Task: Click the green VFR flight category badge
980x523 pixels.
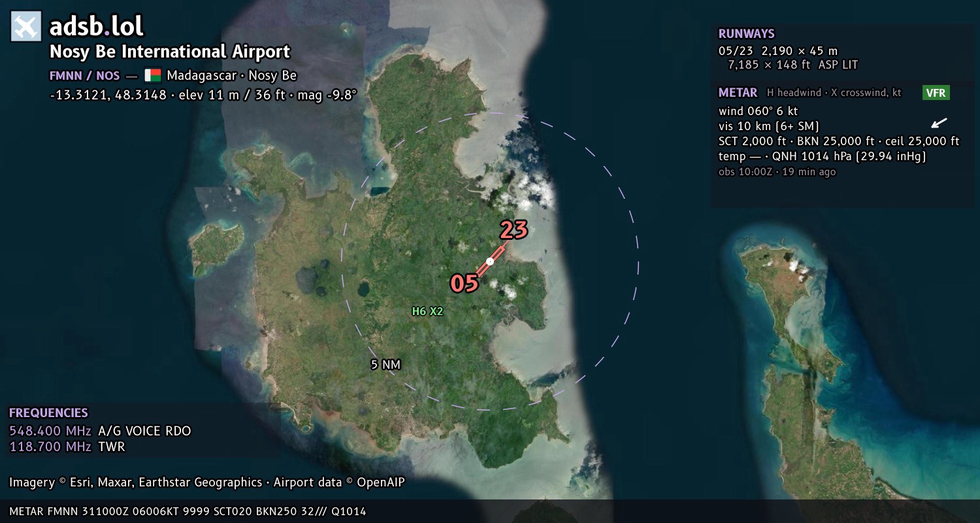Action: [936, 93]
